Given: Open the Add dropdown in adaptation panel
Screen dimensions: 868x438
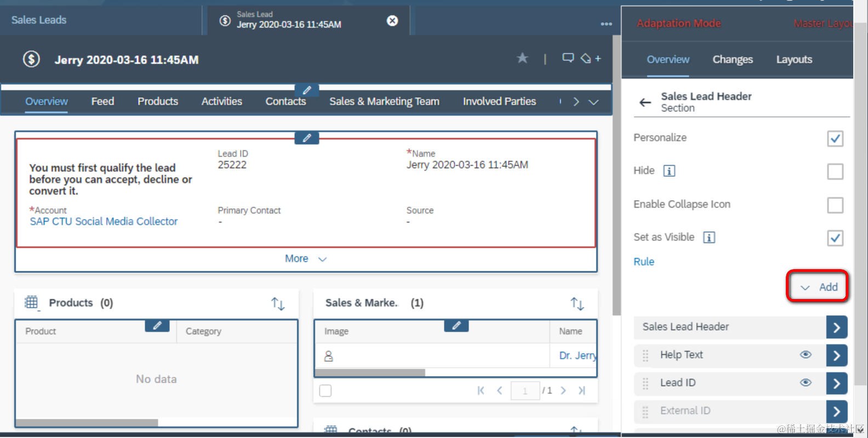Looking at the screenshot, I should (818, 287).
